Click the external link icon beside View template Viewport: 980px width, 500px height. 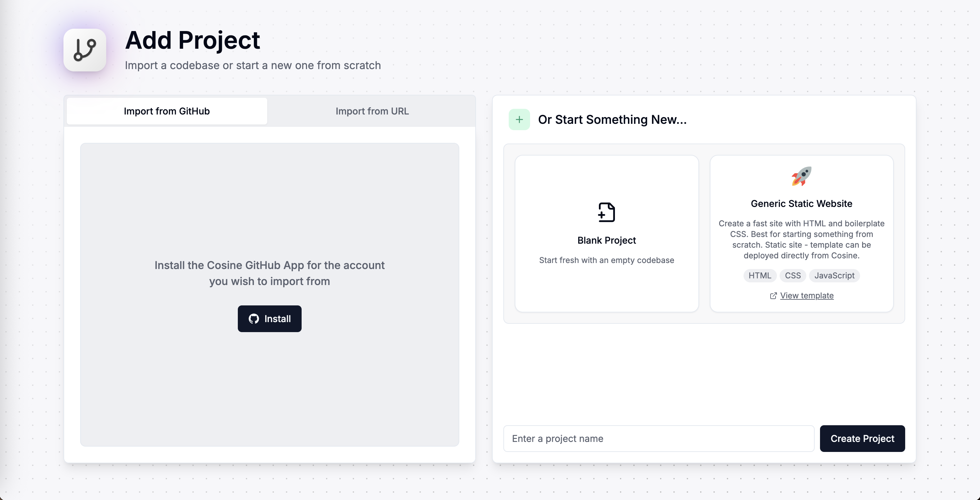tap(773, 296)
